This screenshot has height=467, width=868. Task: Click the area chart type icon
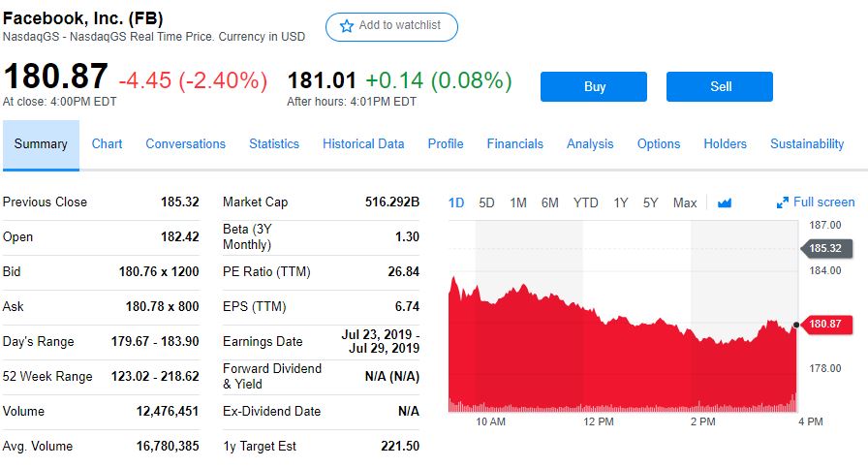(x=725, y=202)
